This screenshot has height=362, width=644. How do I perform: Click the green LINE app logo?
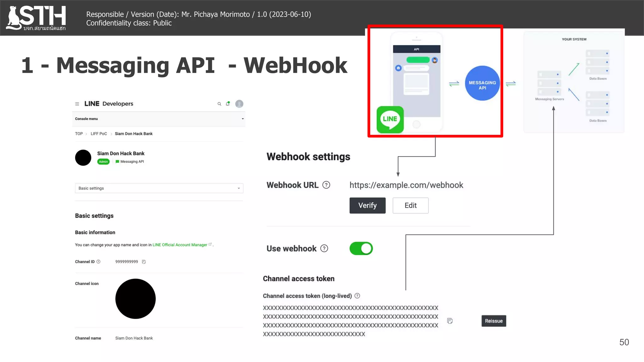tap(390, 119)
